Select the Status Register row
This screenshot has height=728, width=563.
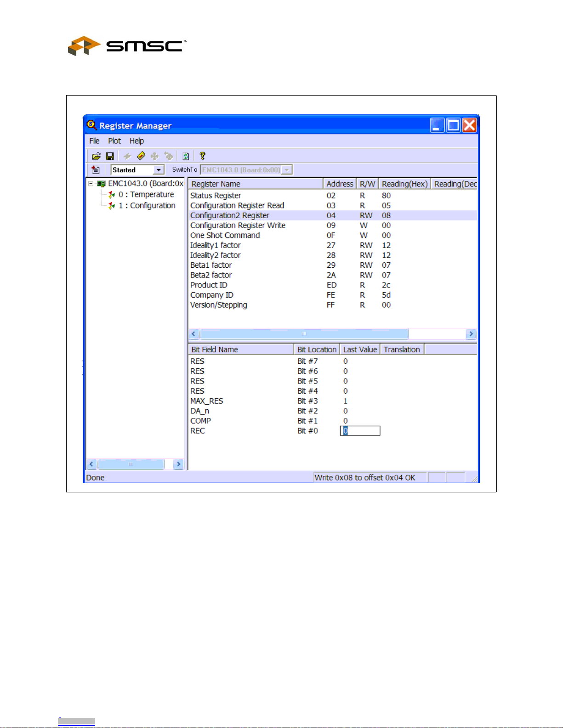pos(333,196)
